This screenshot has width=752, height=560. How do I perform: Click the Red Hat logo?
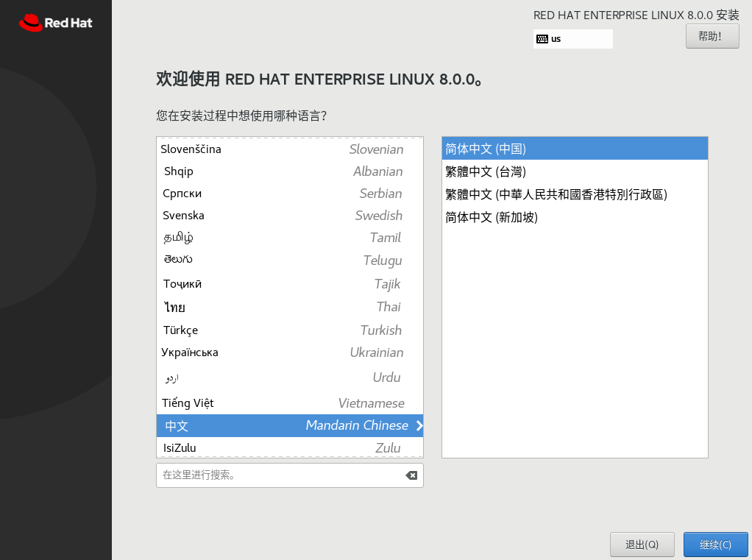56,23
